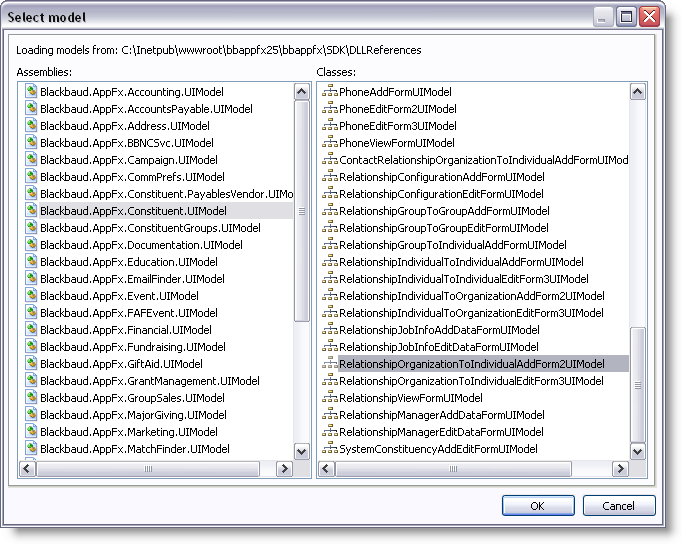
Task: Select RelationshipGroupToIndividualAddFormUIModel class
Action: click(x=452, y=244)
